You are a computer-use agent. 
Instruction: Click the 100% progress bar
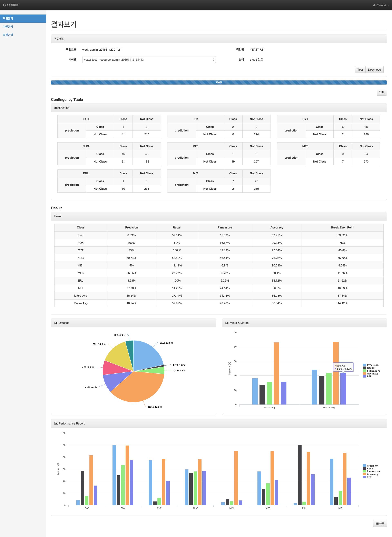[x=219, y=82]
